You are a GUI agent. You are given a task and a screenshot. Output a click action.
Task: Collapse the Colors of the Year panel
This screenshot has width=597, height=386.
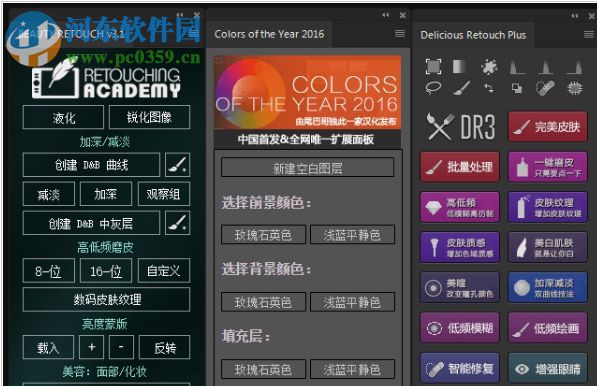(x=386, y=15)
